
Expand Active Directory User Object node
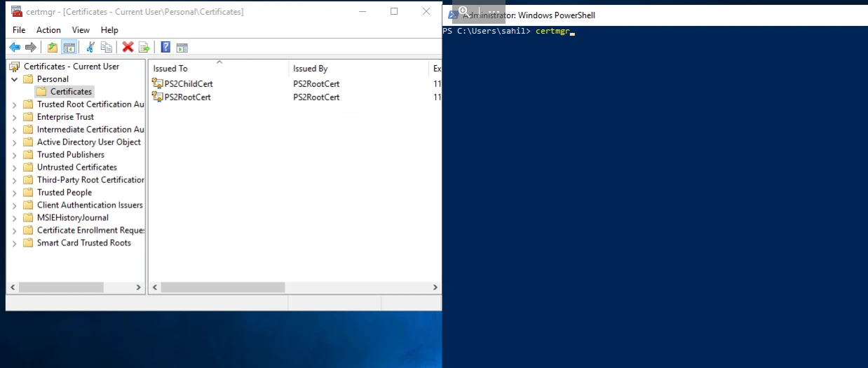pyautogui.click(x=14, y=142)
